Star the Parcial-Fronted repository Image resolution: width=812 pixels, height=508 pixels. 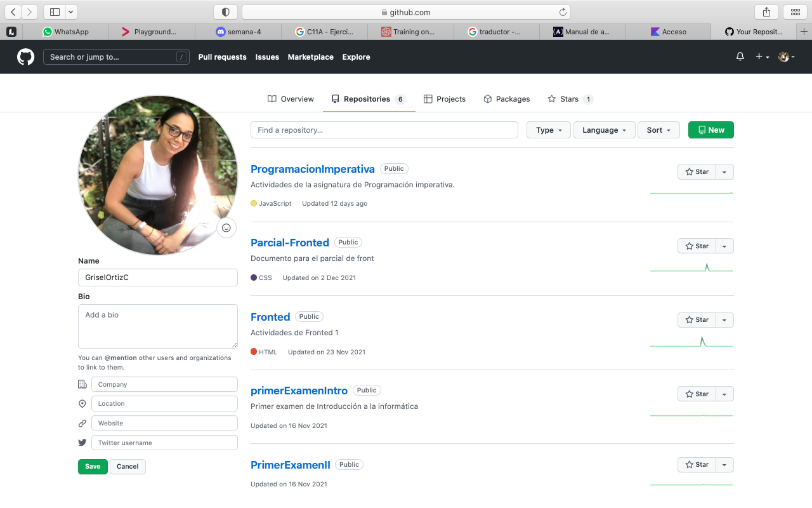[697, 246]
